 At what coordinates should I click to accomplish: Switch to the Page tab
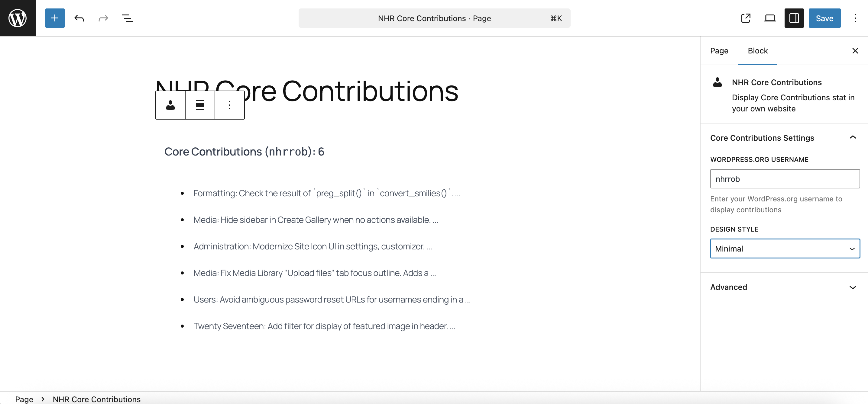coord(719,51)
